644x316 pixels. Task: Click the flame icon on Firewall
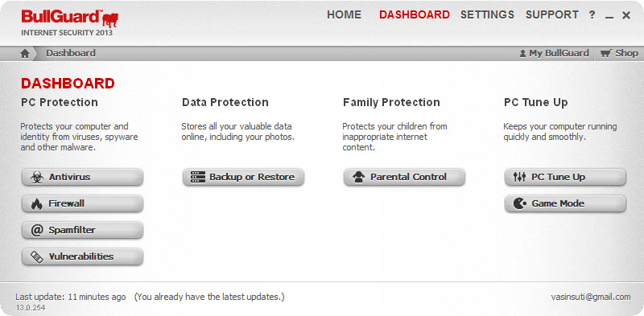click(x=37, y=203)
